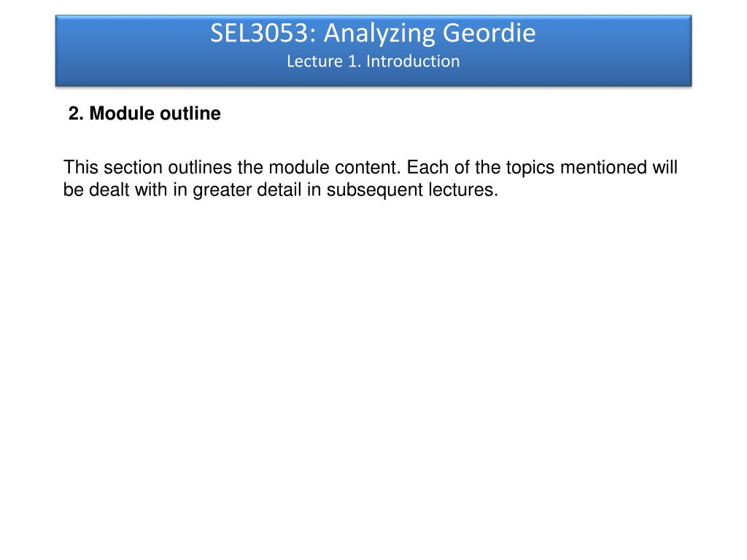
Task: Select the word 'Geordie' in the title
Action: pos(489,34)
